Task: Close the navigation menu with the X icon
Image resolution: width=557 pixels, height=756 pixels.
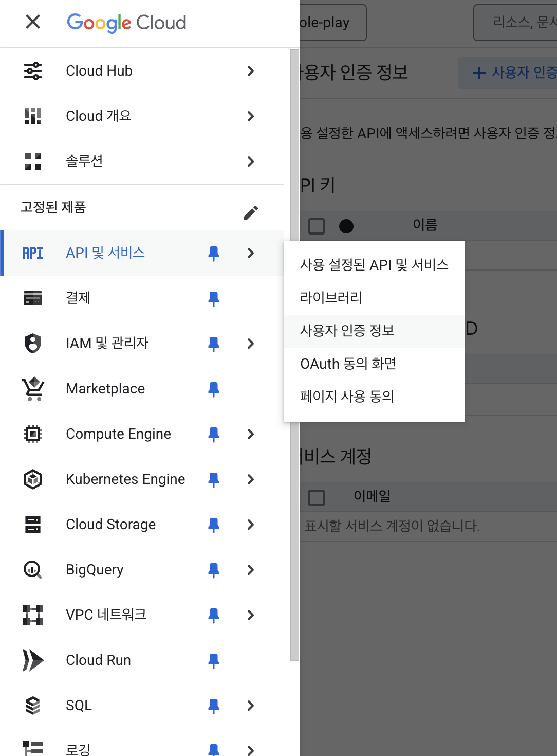Action: (33, 22)
